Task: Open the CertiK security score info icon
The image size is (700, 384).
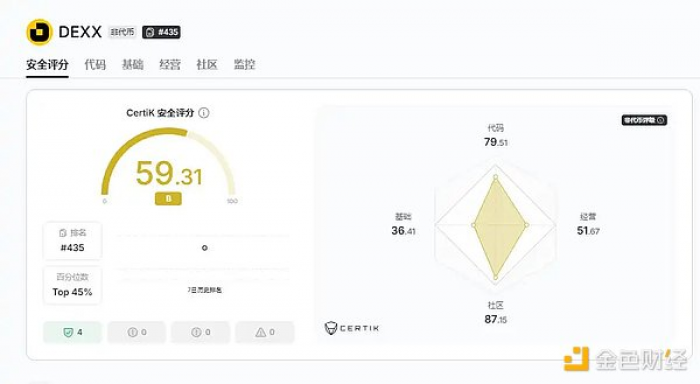Action: point(204,113)
